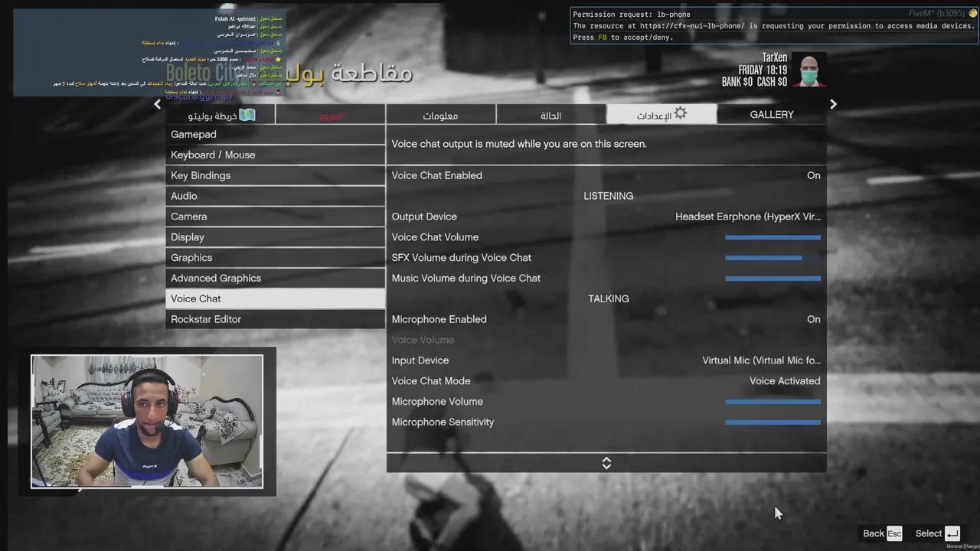Click the map icon on the Boleto map tab
Image resolution: width=980 pixels, height=551 pixels.
[x=247, y=115]
